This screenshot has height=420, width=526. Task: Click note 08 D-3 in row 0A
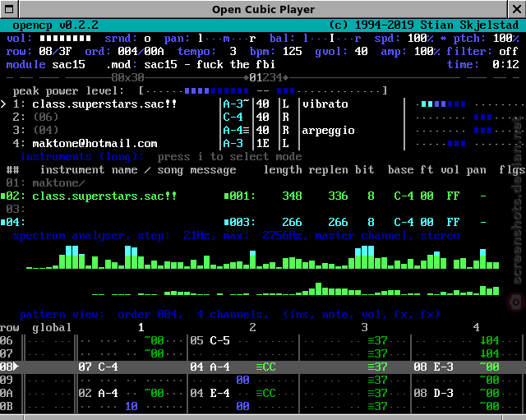tap(434, 393)
